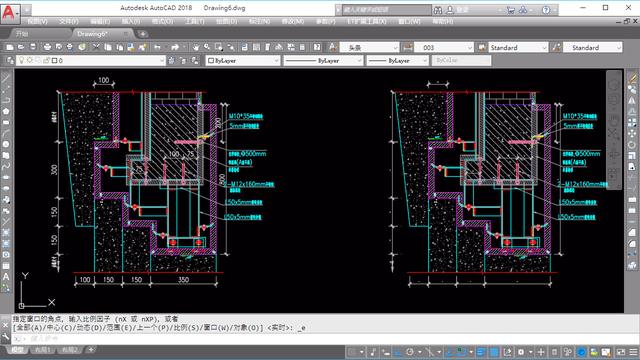
Task: Click the Plot printer icon
Action: click(47, 47)
